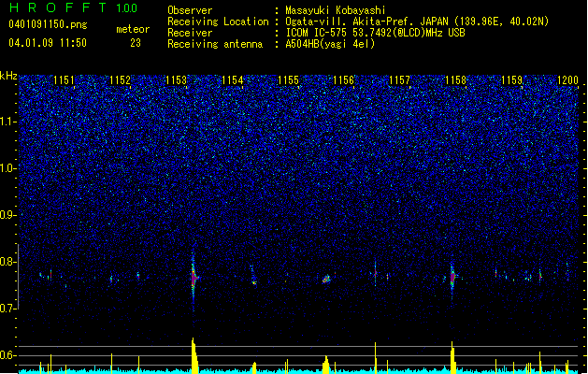This screenshot has height=374, width=588.
Task: Click the 'Receiver' field label
Action: point(190,33)
